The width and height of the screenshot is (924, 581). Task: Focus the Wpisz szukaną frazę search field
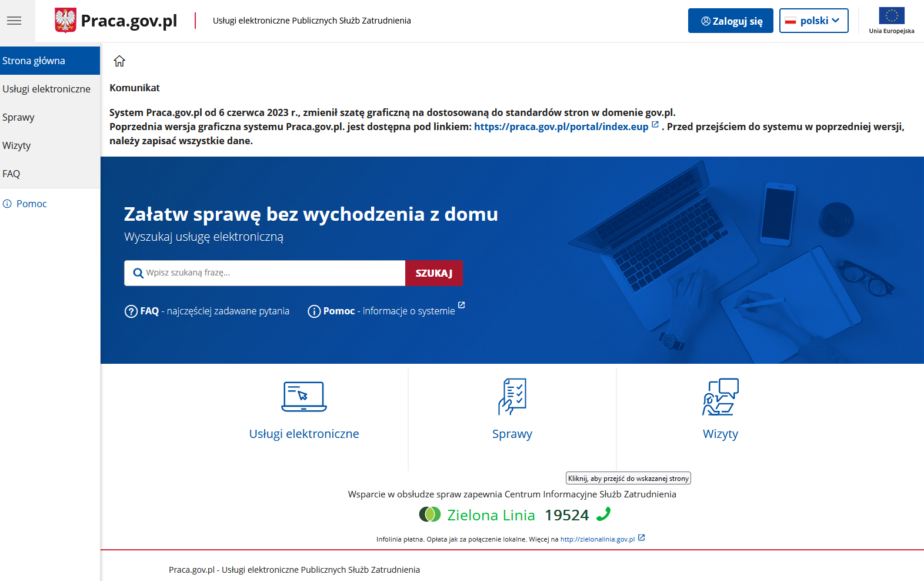[x=265, y=273]
